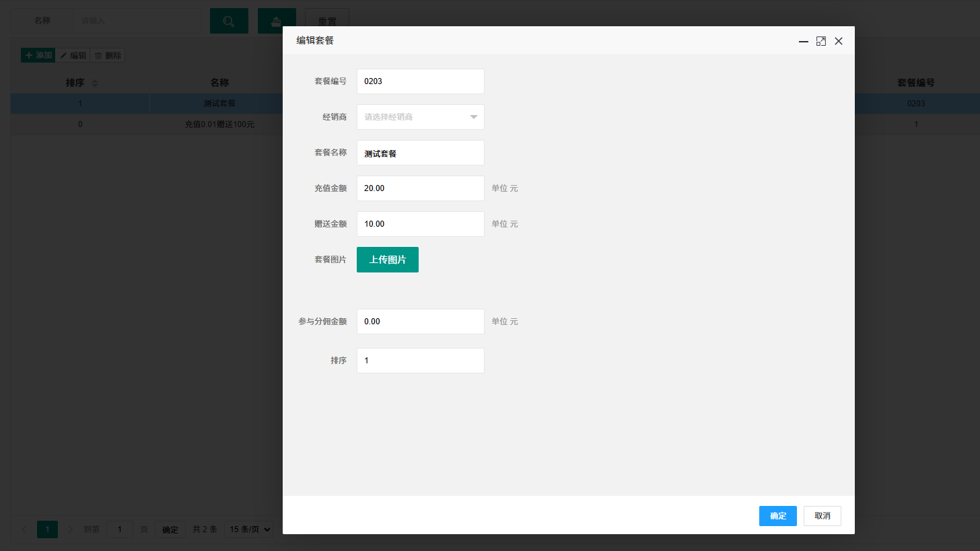Close the 编辑套餐 dialog with X
This screenshot has height=551, width=980.
coord(839,41)
